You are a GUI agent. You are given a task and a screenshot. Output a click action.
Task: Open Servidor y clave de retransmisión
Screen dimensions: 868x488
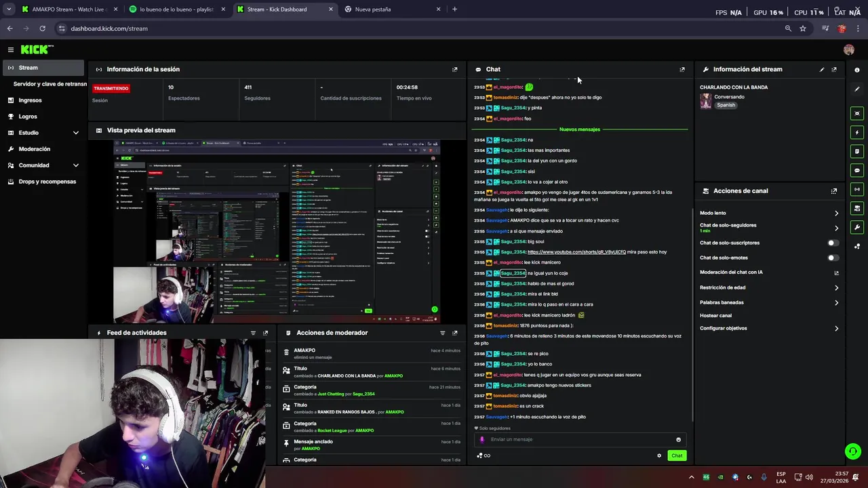tap(50, 84)
